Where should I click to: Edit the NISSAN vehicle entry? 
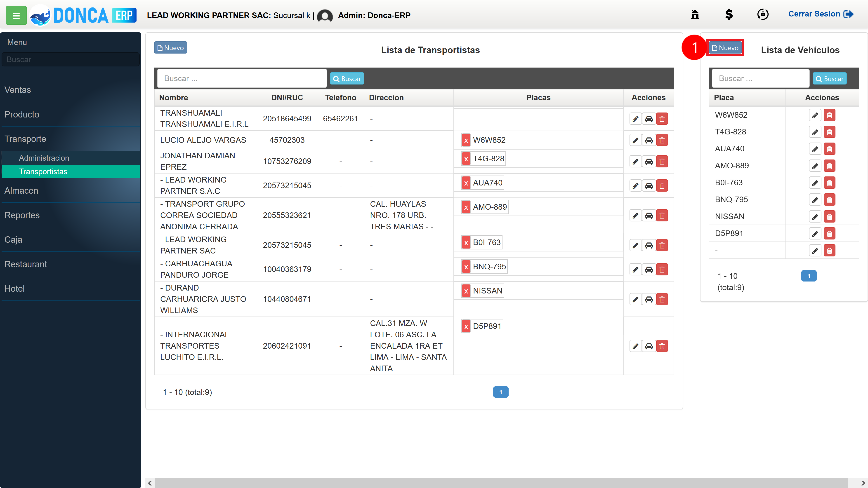click(x=815, y=217)
